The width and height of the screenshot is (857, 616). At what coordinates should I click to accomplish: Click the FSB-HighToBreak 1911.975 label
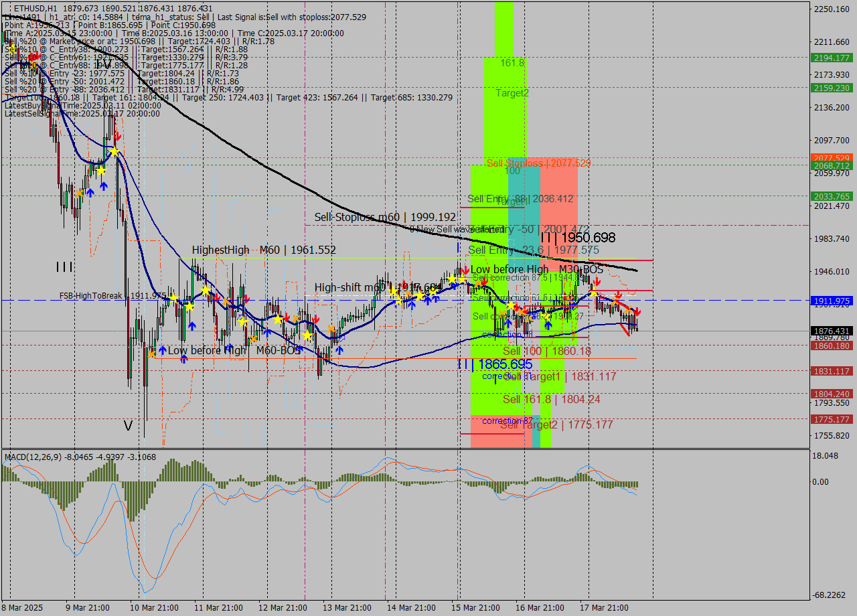tap(112, 295)
